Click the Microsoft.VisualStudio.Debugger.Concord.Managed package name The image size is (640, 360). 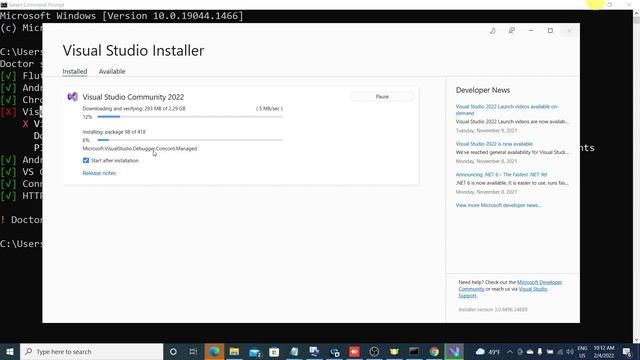tap(140, 149)
